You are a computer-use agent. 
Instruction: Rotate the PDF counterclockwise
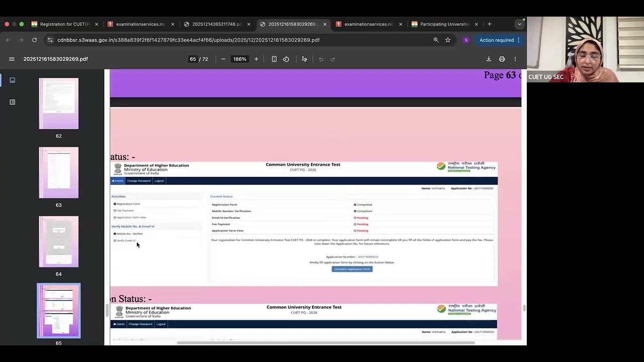[286, 59]
